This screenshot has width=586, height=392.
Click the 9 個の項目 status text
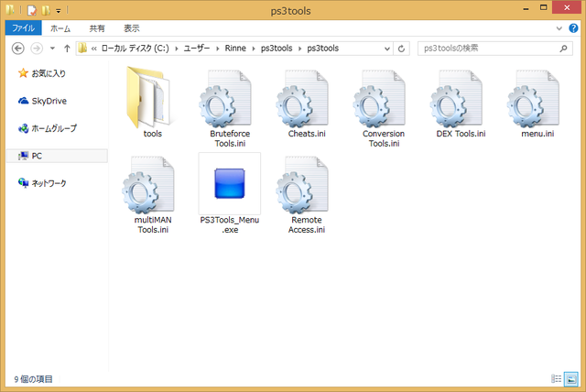click(33, 379)
